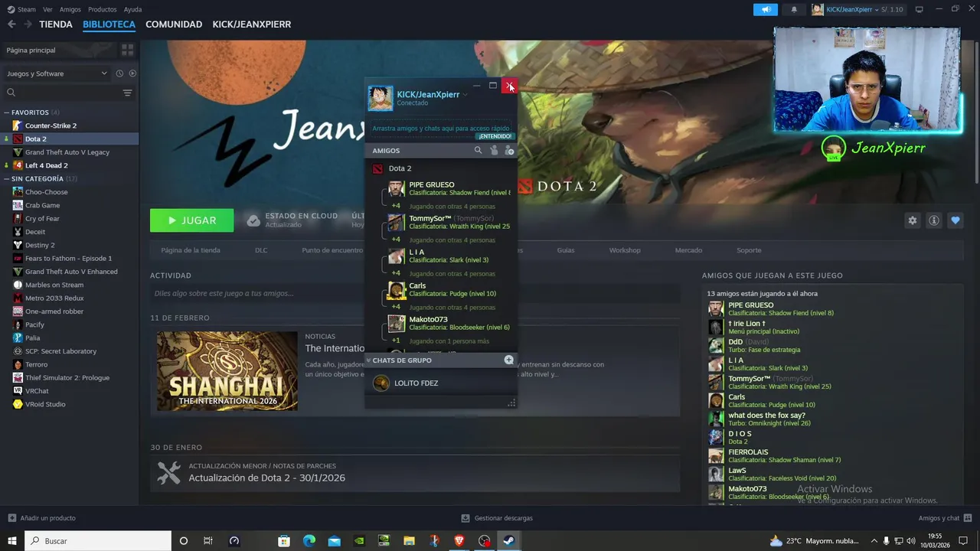Open KICK/JeanXpierr status dropdown in friends window
The image size is (980, 551).
[465, 95]
